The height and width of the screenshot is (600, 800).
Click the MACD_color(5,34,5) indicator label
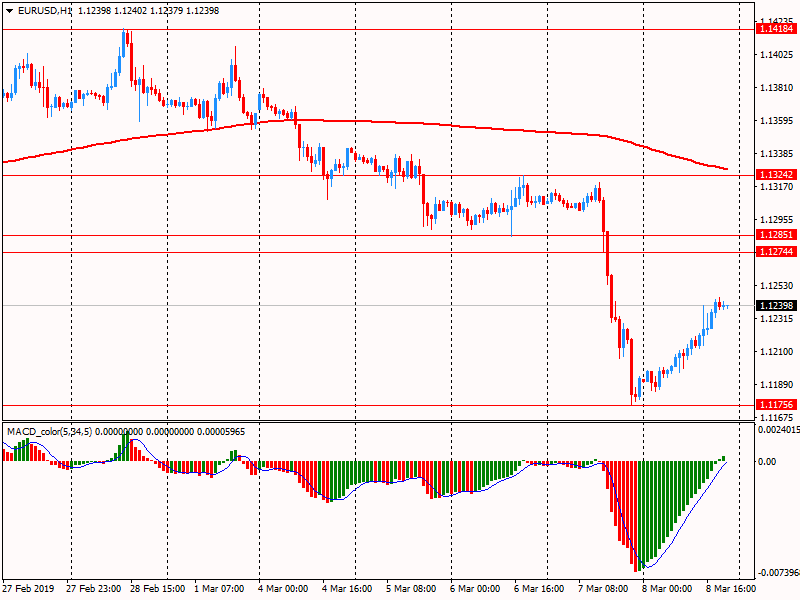[49, 432]
